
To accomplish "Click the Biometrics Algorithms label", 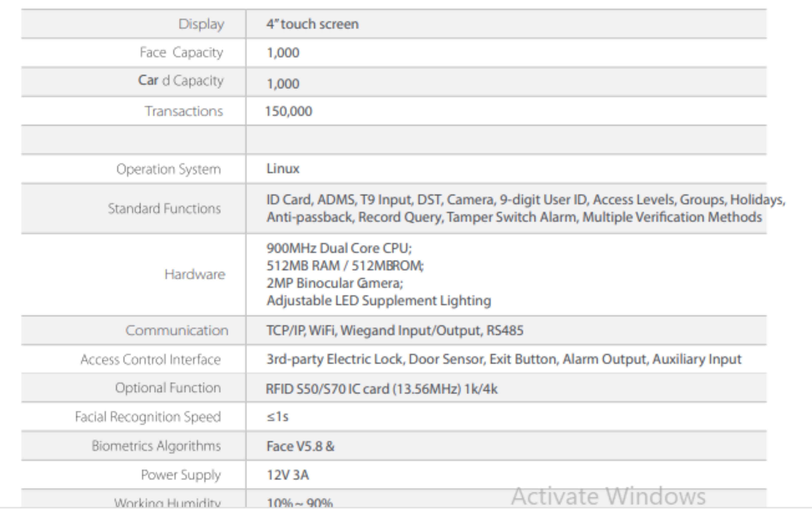I will (156, 446).
